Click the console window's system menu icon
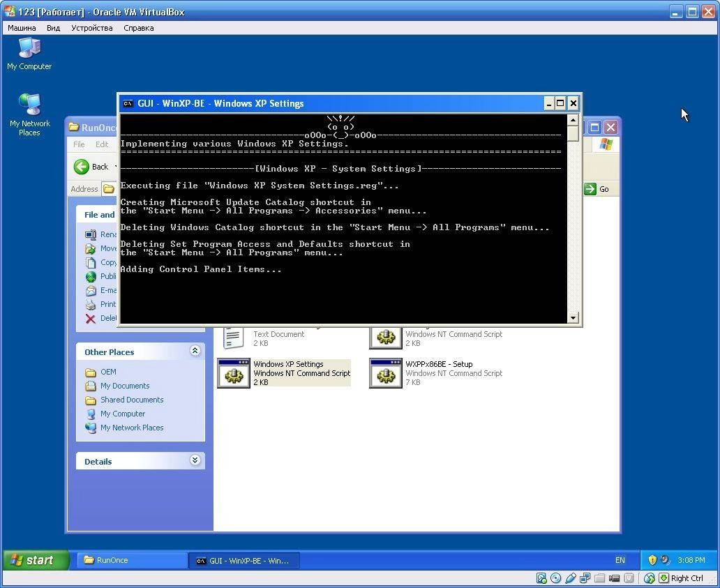Image resolution: width=720 pixels, height=588 pixels. point(128,104)
